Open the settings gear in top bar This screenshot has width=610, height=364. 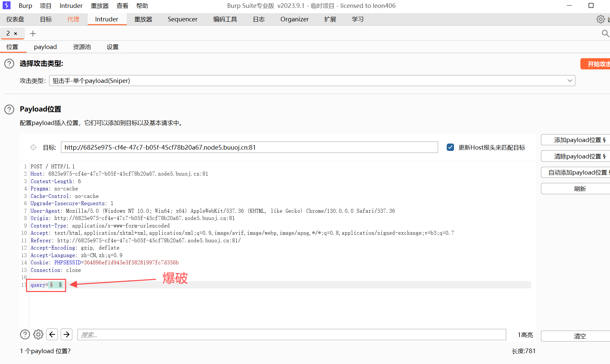coord(600,19)
